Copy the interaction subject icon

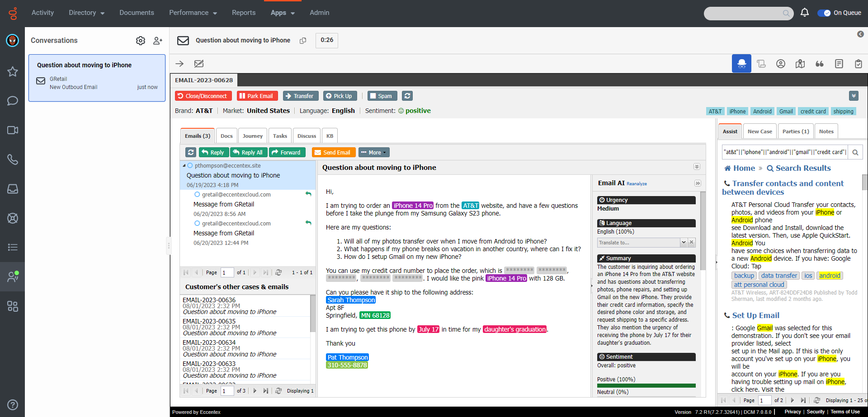303,41
